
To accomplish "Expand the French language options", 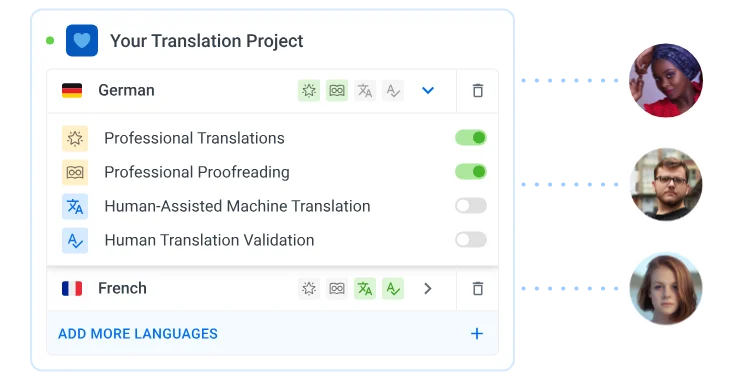I will click(428, 288).
